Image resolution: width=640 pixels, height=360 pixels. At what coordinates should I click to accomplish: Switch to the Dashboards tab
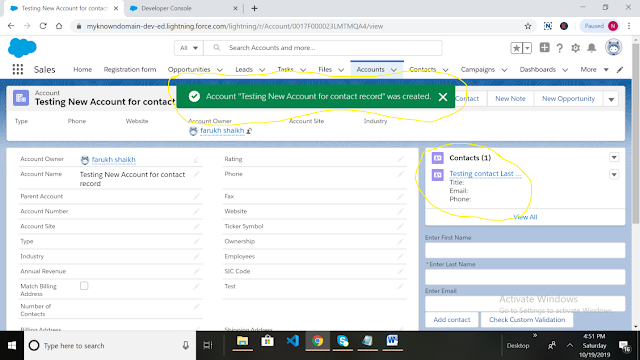point(537,69)
